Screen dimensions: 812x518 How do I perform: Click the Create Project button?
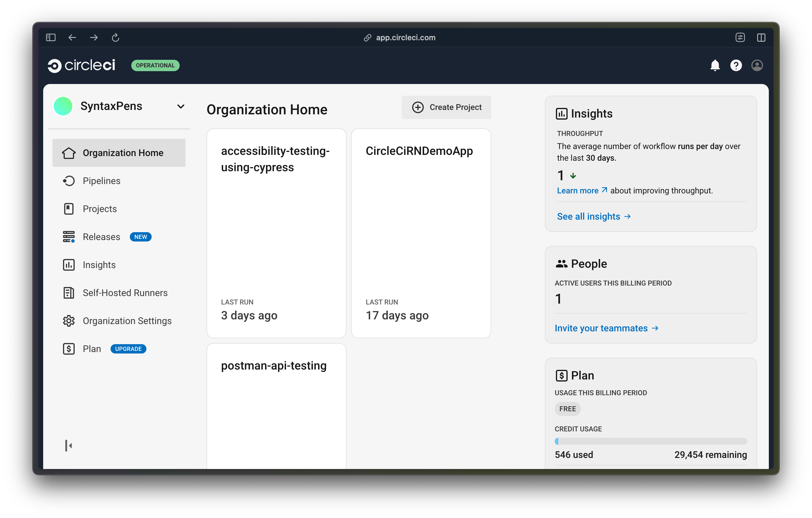pos(446,107)
